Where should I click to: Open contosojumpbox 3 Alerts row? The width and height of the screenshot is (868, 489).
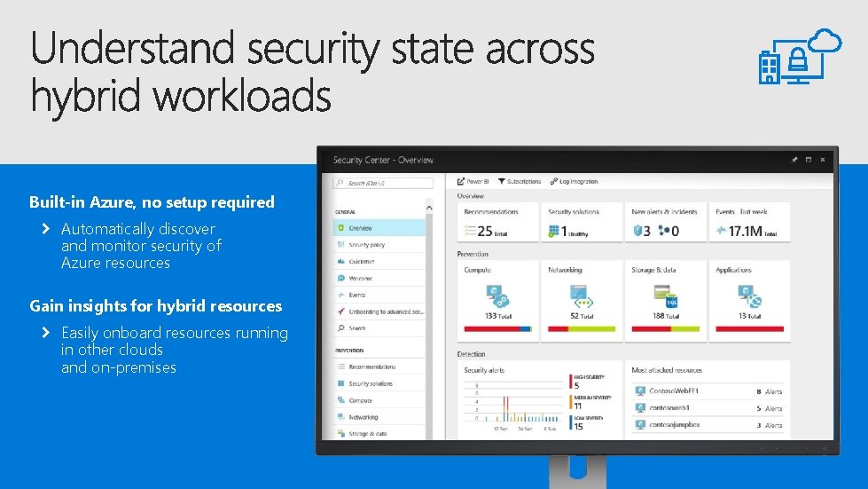click(x=708, y=425)
